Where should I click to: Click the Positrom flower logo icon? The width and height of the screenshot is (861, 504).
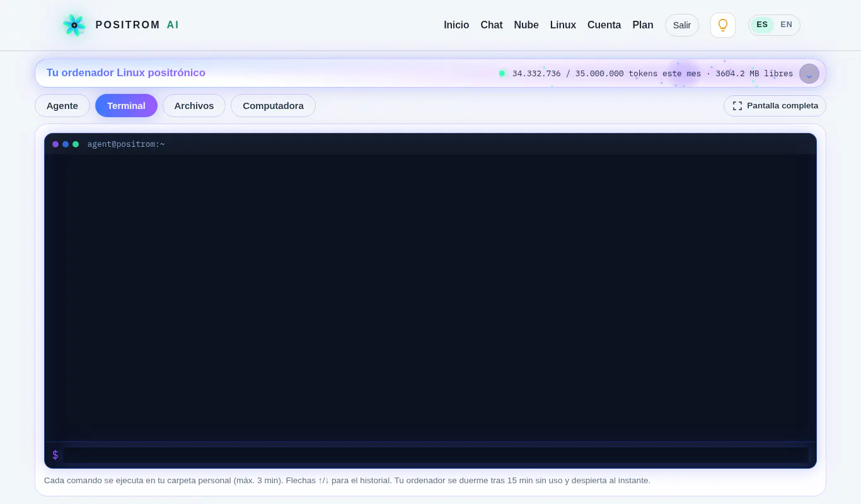[74, 25]
